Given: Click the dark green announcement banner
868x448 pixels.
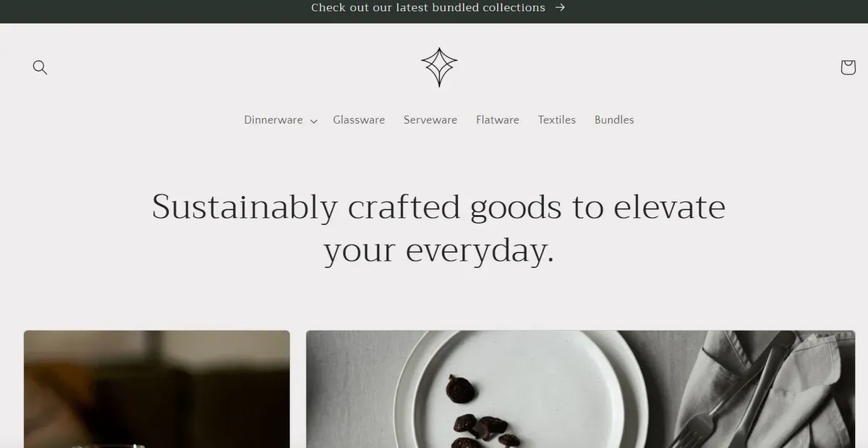Looking at the screenshot, I should (x=434, y=12).
